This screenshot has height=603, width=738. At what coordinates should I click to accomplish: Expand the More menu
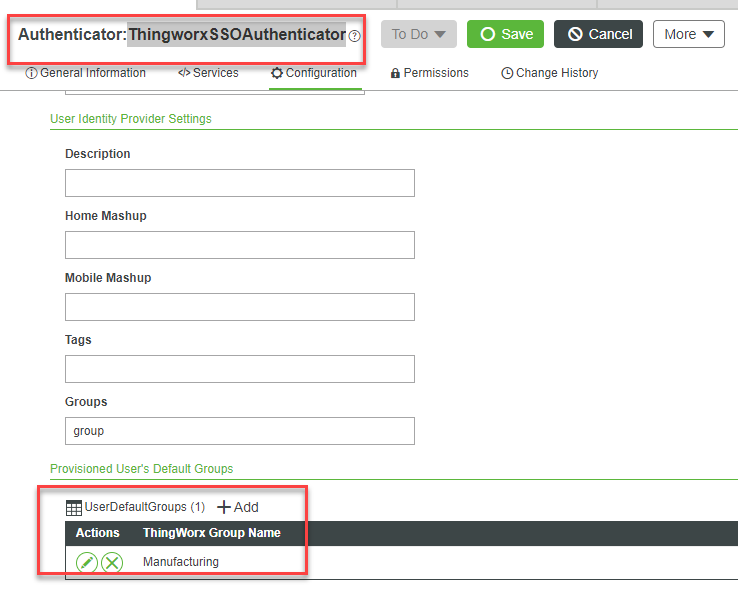[x=689, y=34]
